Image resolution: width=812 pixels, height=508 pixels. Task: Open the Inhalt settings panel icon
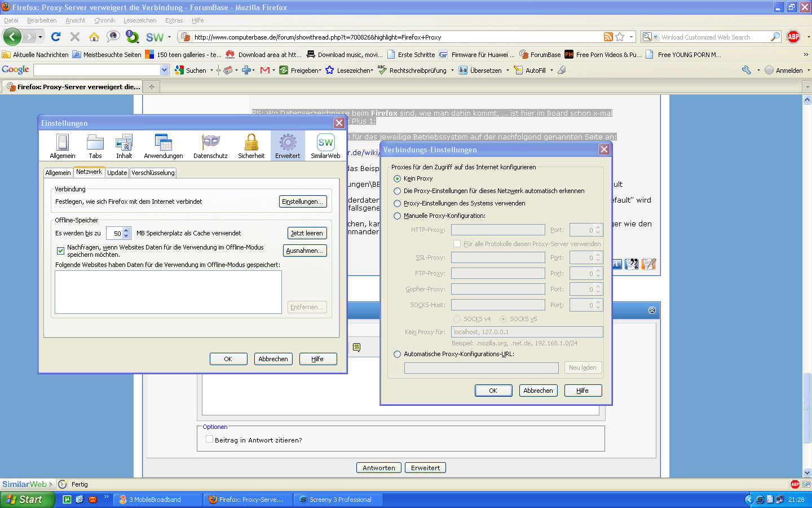(124, 146)
